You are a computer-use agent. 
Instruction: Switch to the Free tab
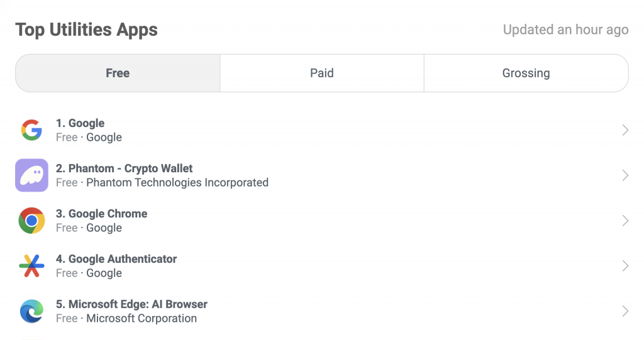click(118, 73)
